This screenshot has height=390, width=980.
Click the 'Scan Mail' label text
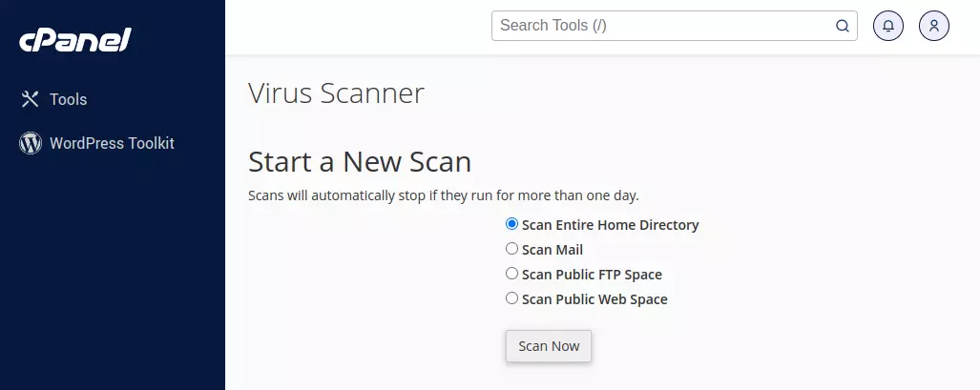(553, 250)
